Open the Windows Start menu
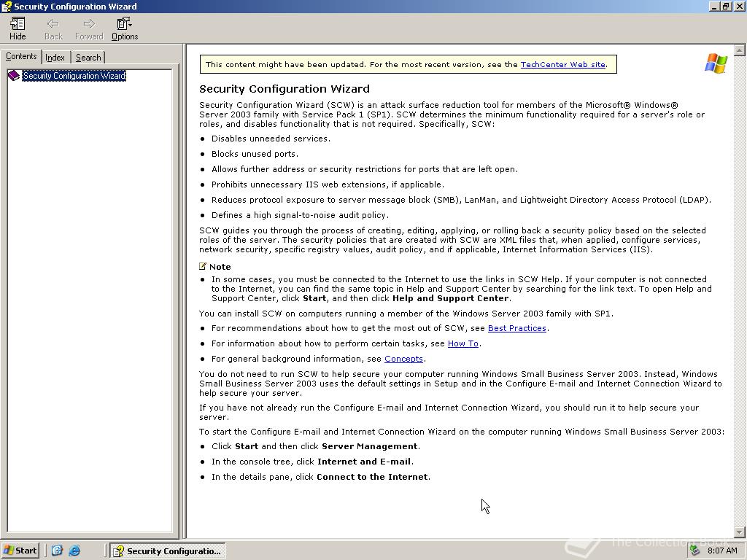The image size is (747, 560). tap(20, 551)
